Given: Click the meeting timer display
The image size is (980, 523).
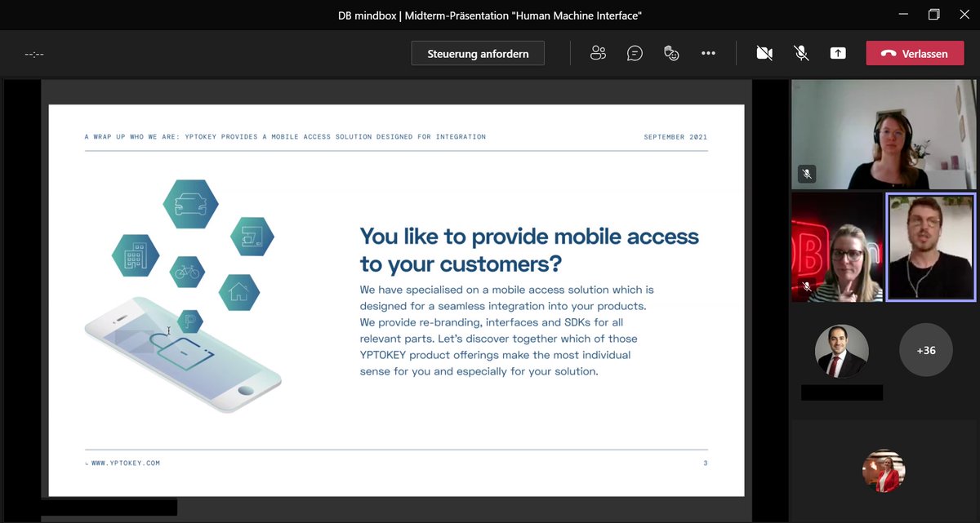Looking at the screenshot, I should (x=34, y=55).
